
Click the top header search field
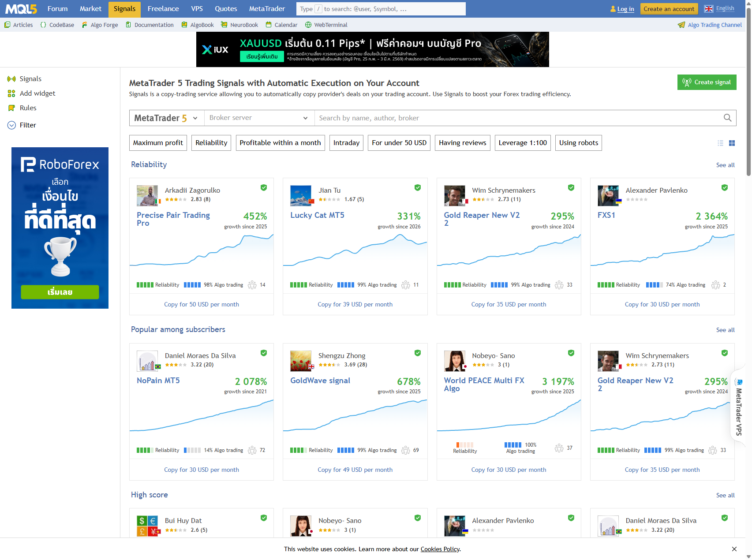381,9
